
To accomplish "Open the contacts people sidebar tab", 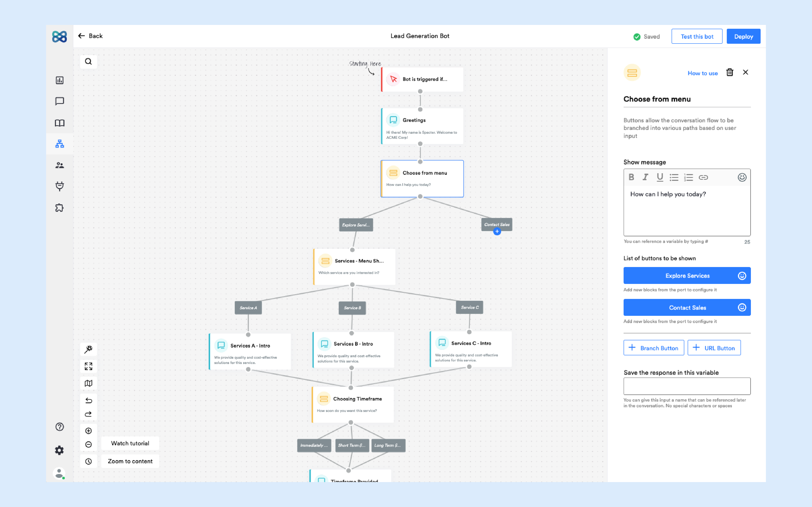I will [x=59, y=165].
